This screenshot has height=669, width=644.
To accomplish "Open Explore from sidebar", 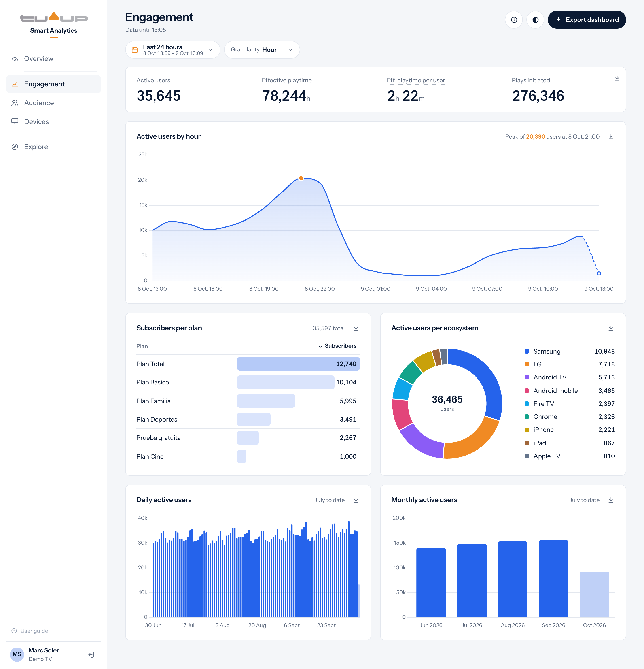I will point(53,147).
